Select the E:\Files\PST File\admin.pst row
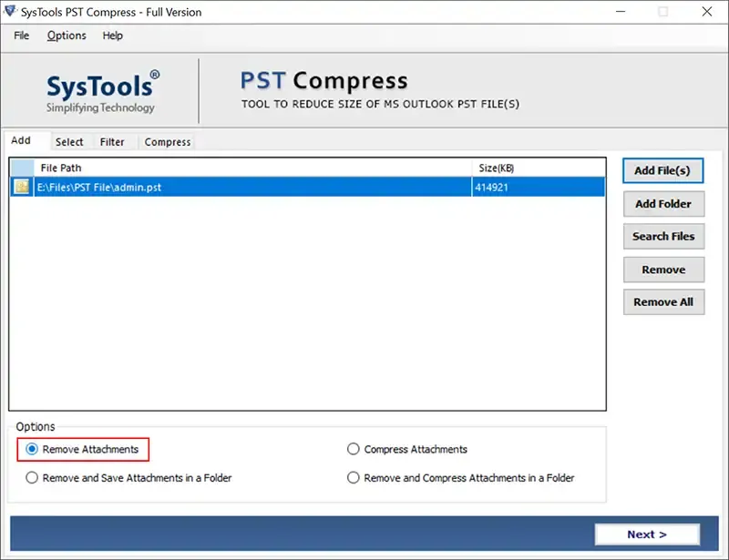 (x=308, y=187)
